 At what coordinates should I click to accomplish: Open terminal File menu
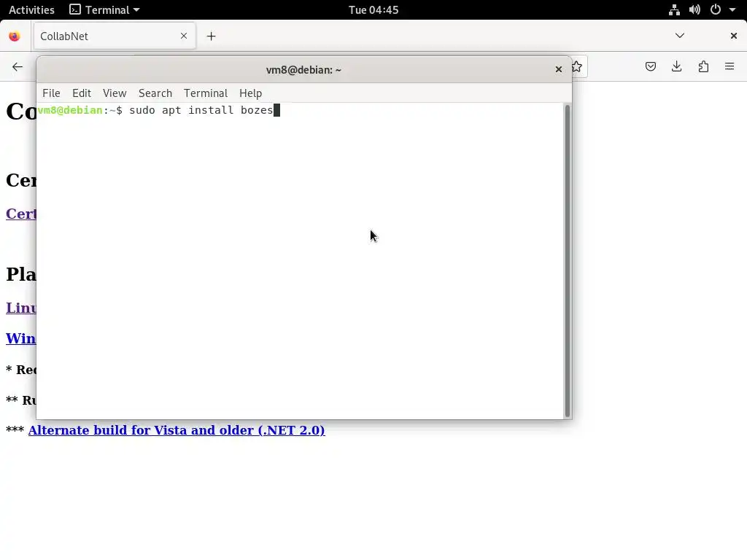tap(51, 93)
